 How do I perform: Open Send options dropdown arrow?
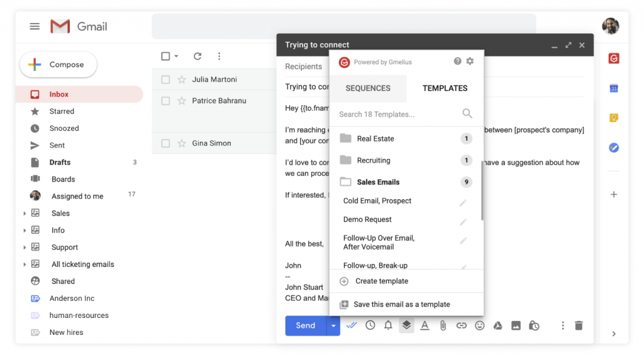pos(333,326)
